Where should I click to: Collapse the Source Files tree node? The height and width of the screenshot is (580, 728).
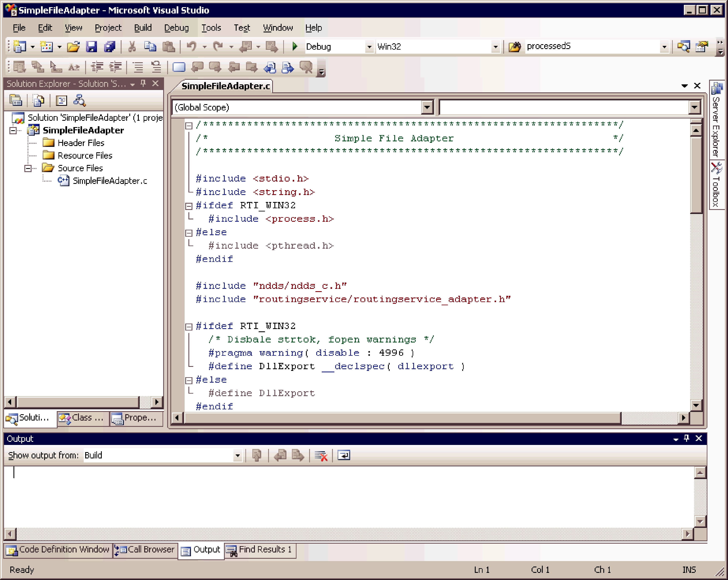point(28,168)
